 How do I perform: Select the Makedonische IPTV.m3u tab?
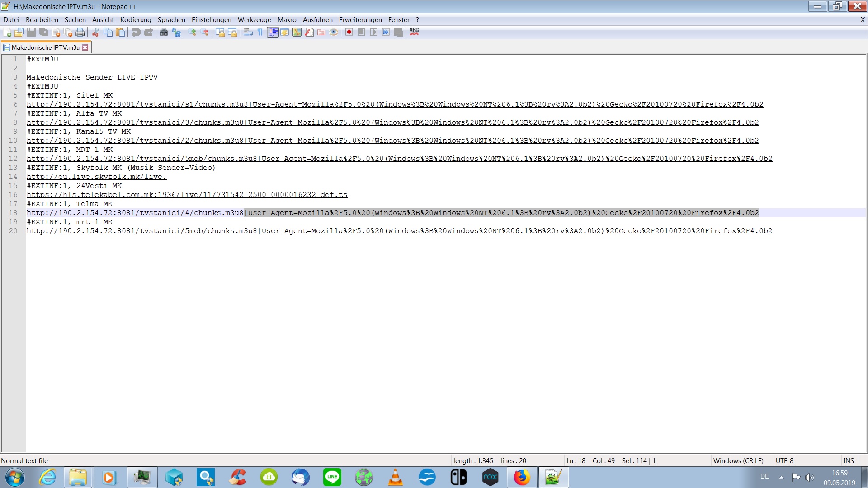coord(45,47)
